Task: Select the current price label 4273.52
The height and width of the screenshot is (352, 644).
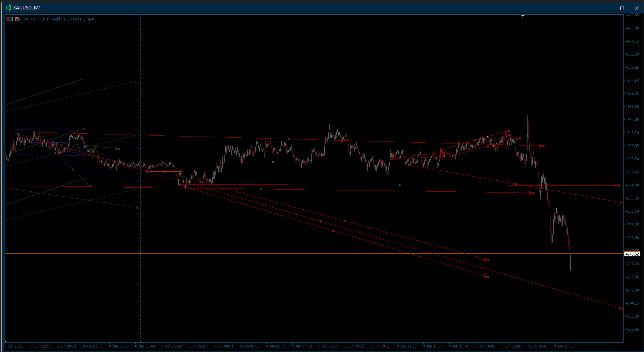Action: pos(632,254)
